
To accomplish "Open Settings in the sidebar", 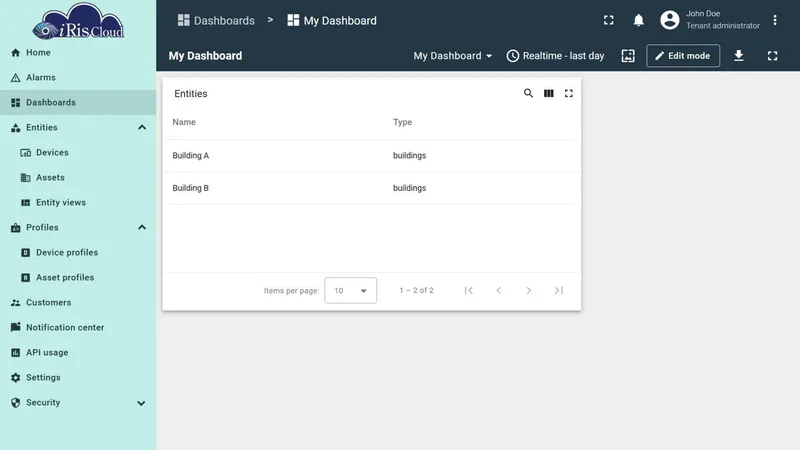I will (x=78, y=378).
